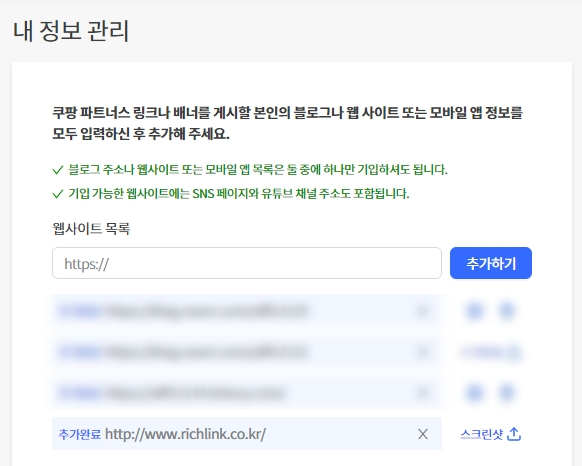Remove the richlink.co.kr entry with its X icon

[x=423, y=434]
